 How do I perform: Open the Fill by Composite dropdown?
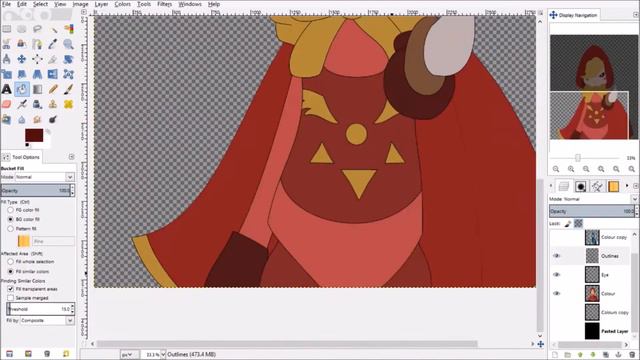click(x=47, y=321)
